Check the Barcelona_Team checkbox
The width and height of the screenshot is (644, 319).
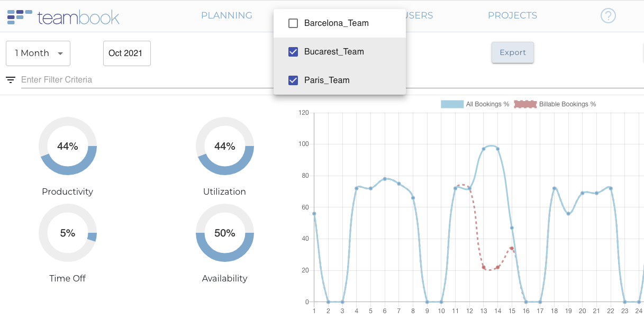click(293, 23)
